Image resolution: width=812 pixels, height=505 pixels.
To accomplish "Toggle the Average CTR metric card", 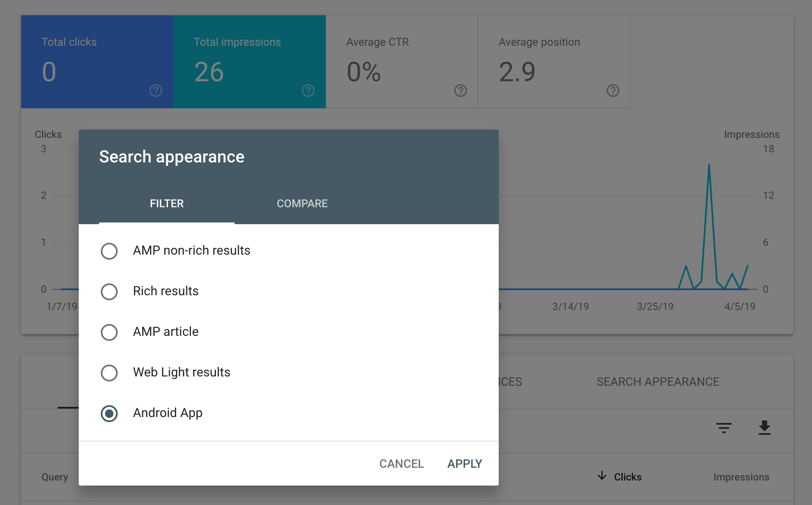I will click(401, 61).
